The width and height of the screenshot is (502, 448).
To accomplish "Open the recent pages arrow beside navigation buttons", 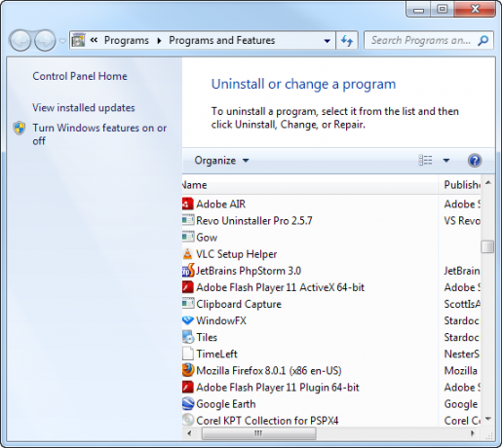I will tap(62, 41).
